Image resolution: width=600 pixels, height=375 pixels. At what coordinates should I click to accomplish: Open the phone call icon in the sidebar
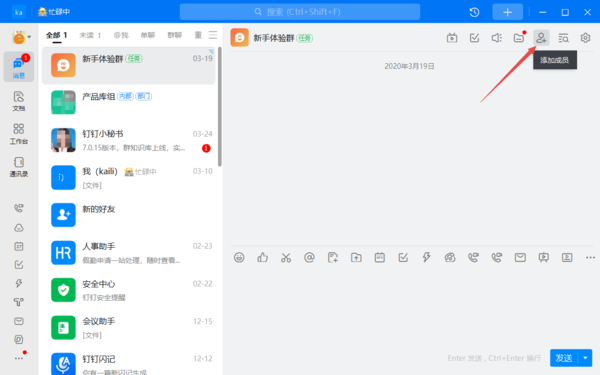pyautogui.click(x=19, y=208)
